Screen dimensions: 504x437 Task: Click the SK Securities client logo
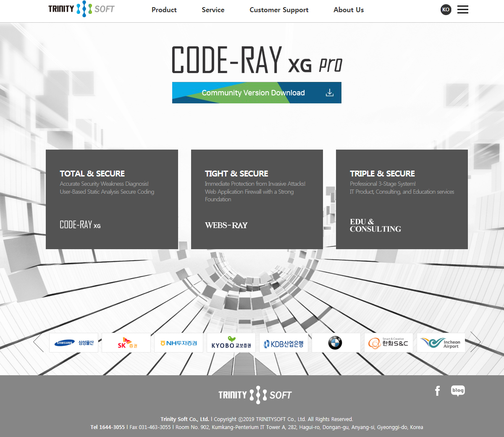(x=126, y=343)
